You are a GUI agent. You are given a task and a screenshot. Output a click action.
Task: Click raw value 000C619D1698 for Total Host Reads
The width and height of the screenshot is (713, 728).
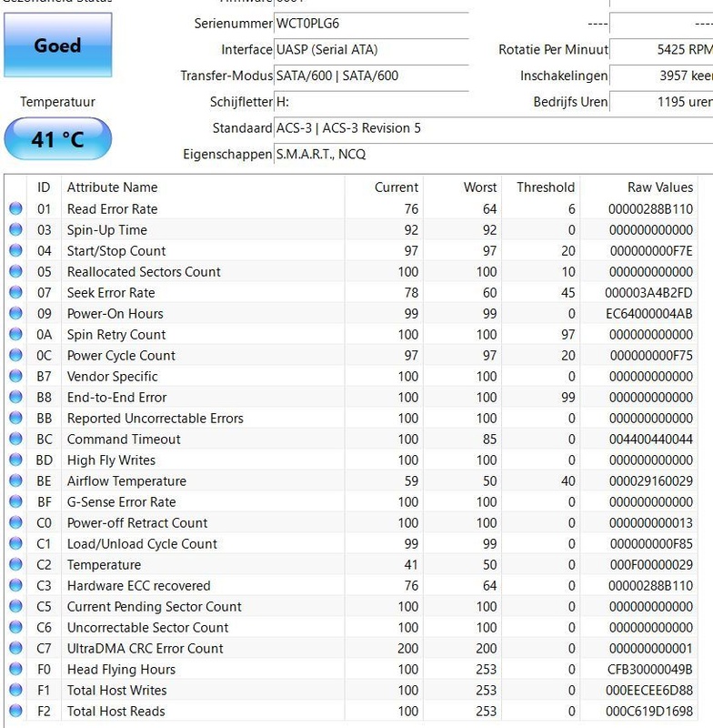coord(649,711)
